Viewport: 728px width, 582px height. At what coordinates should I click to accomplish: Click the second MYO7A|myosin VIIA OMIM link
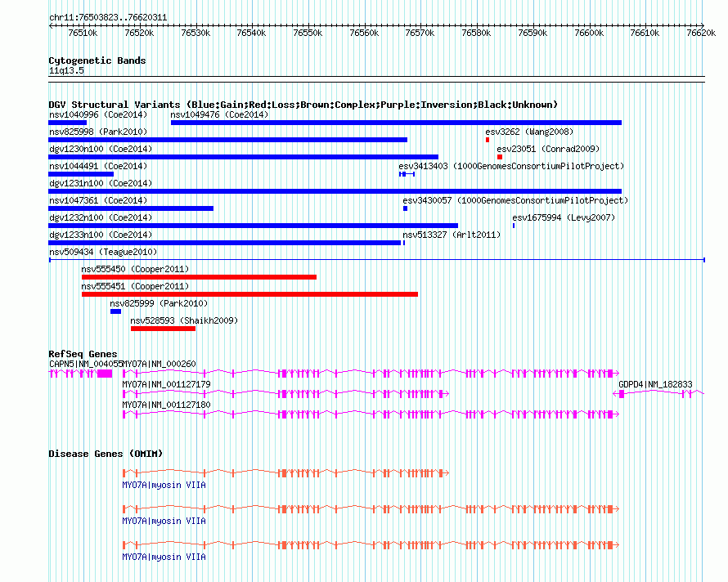point(164,522)
